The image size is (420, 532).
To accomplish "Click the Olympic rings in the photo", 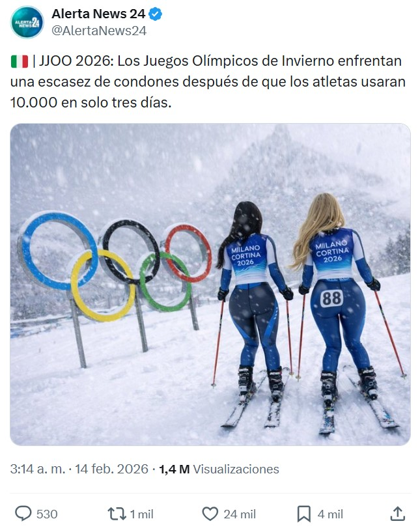I will click(x=114, y=266).
